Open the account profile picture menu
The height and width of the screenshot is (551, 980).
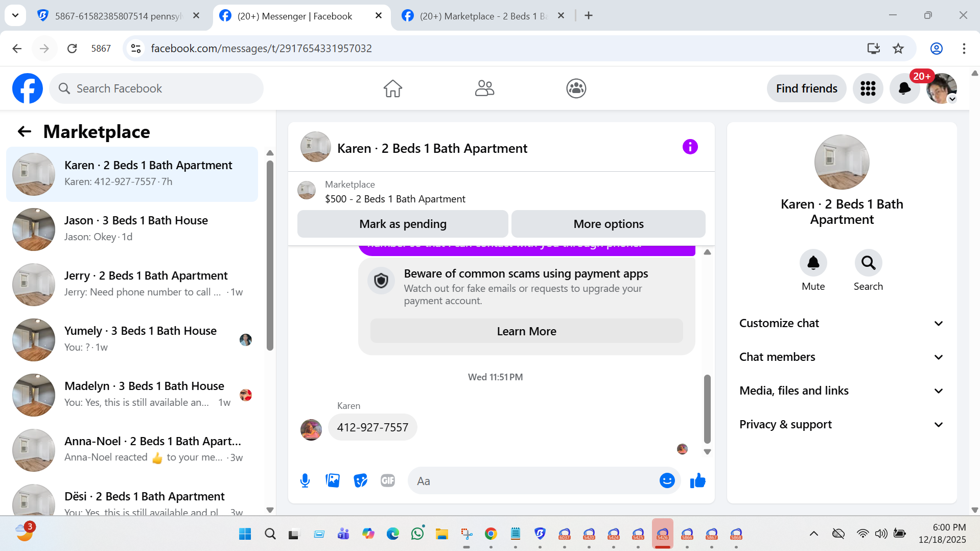click(x=941, y=88)
